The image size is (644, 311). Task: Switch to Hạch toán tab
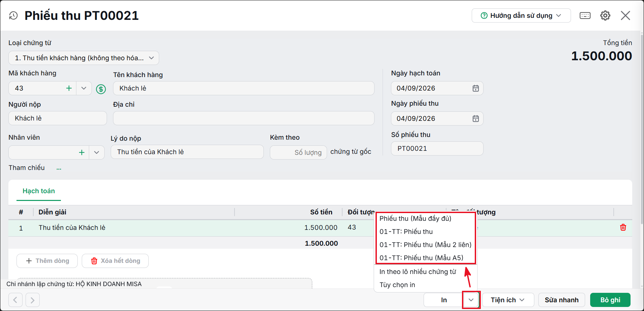39,191
